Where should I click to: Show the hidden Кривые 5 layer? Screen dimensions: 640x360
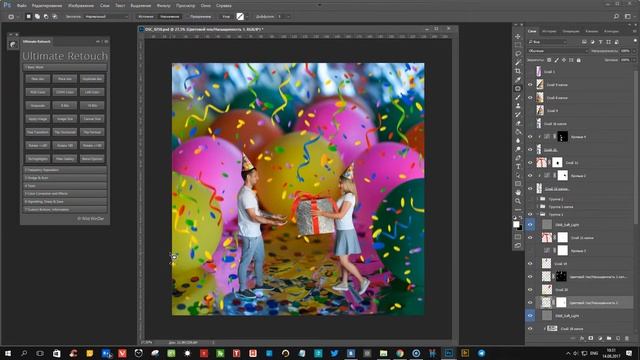tap(530, 251)
